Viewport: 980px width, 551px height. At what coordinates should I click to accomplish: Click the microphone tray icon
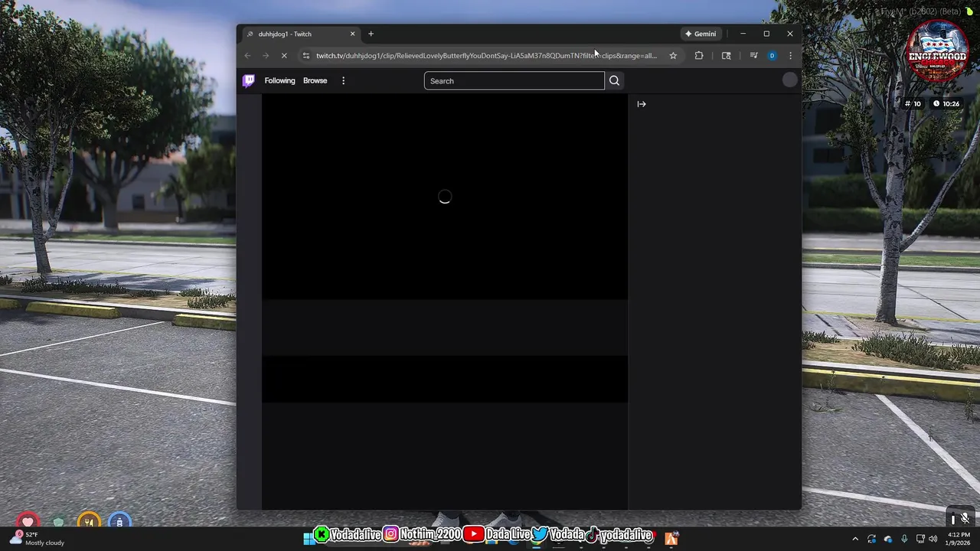click(904, 539)
